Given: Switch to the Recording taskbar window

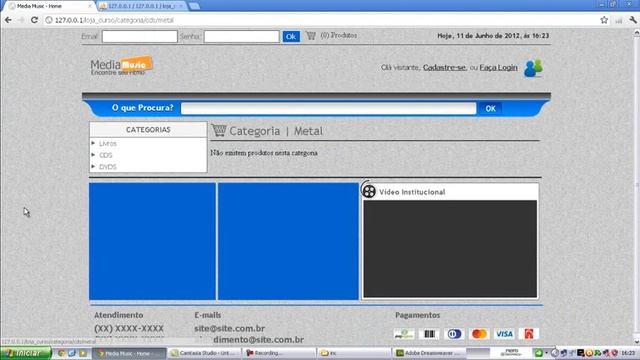Looking at the screenshot, I should (279, 353).
